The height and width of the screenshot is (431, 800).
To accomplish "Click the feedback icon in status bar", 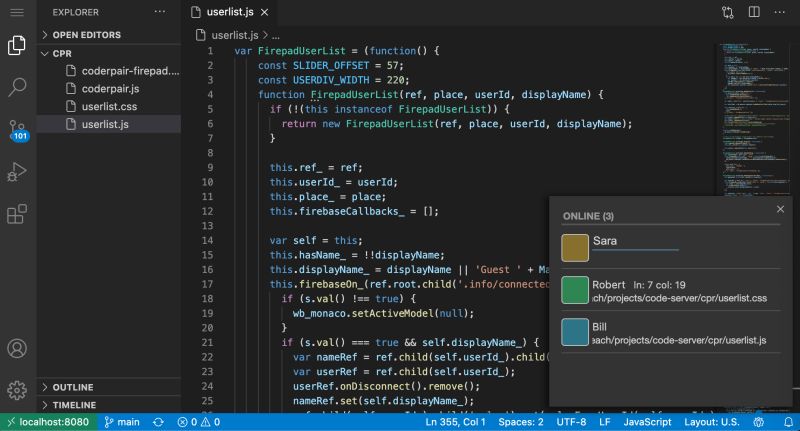I will pyautogui.click(x=759, y=422).
